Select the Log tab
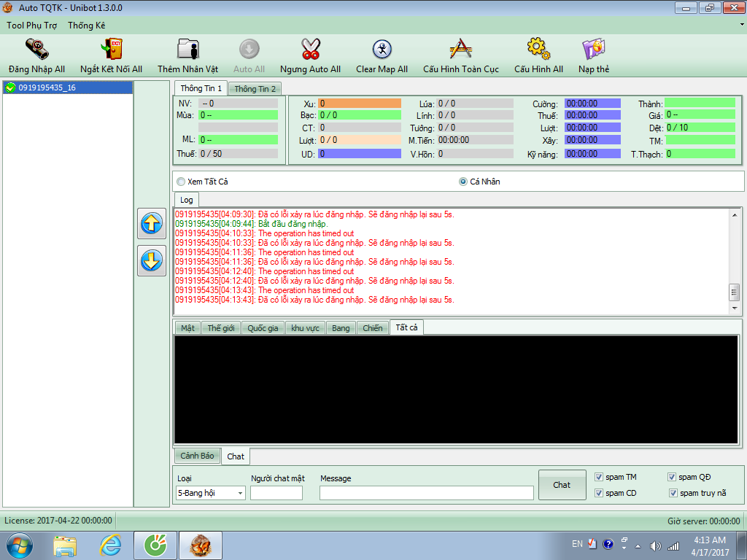 186,200
